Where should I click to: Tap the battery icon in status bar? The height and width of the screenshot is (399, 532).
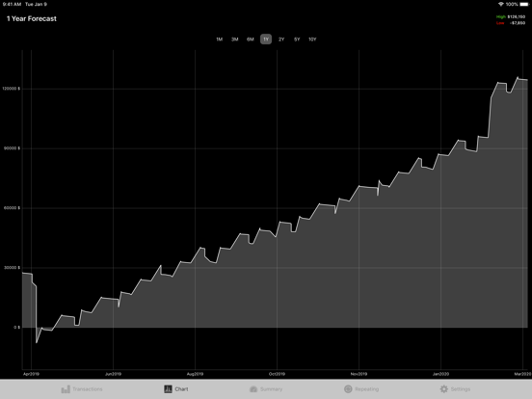[524, 5]
